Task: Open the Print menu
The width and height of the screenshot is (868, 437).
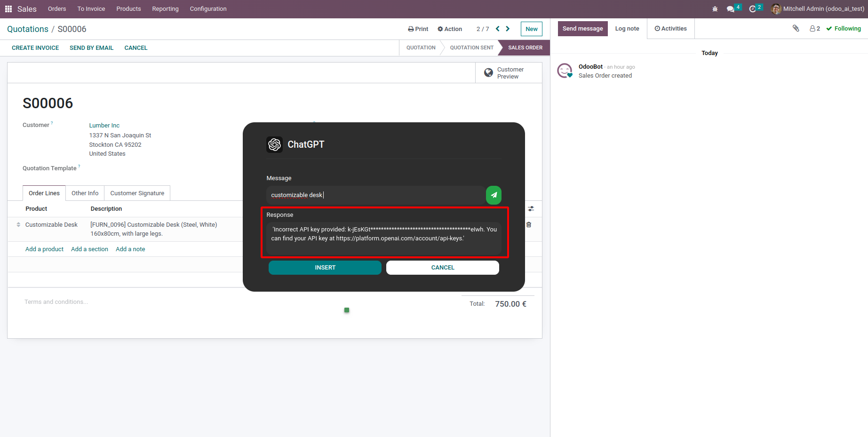Action: click(x=418, y=29)
